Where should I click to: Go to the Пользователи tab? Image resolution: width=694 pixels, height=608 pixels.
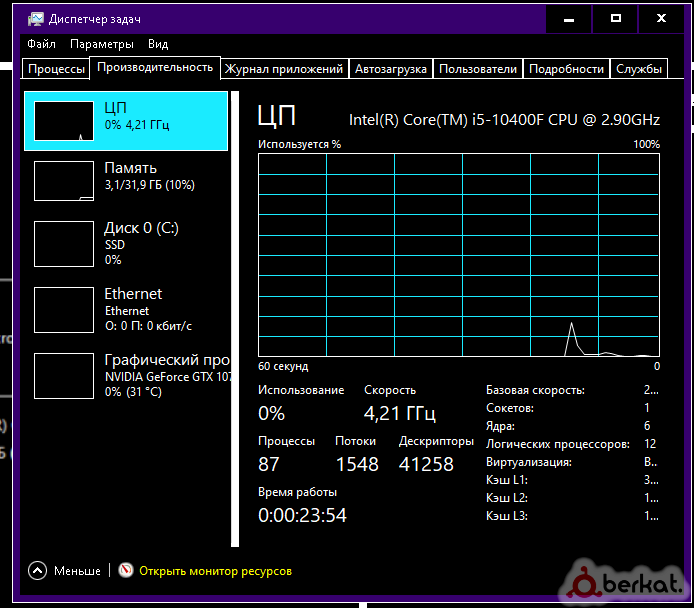pyautogui.click(x=478, y=69)
